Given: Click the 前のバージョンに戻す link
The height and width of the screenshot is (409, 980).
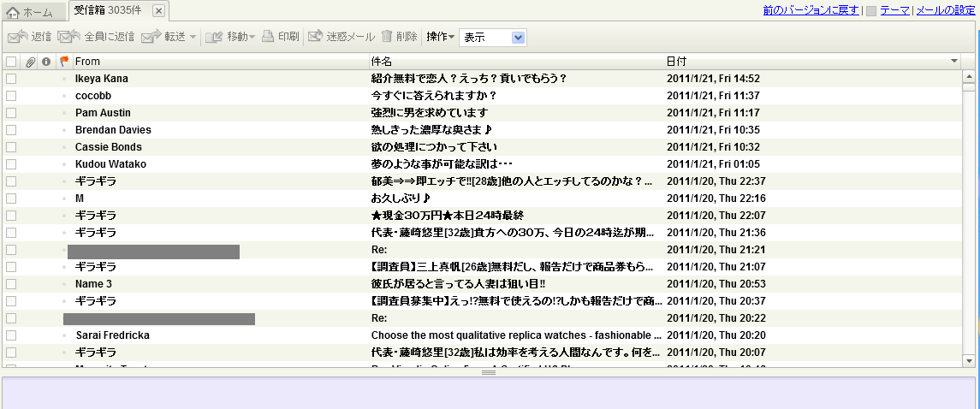Looking at the screenshot, I should click(x=811, y=10).
